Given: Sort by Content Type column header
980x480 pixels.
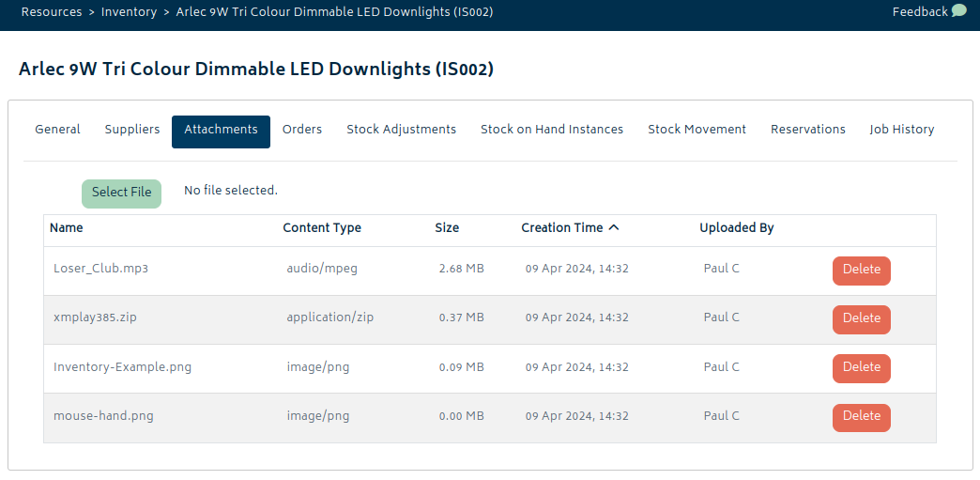Looking at the screenshot, I should coord(322,228).
